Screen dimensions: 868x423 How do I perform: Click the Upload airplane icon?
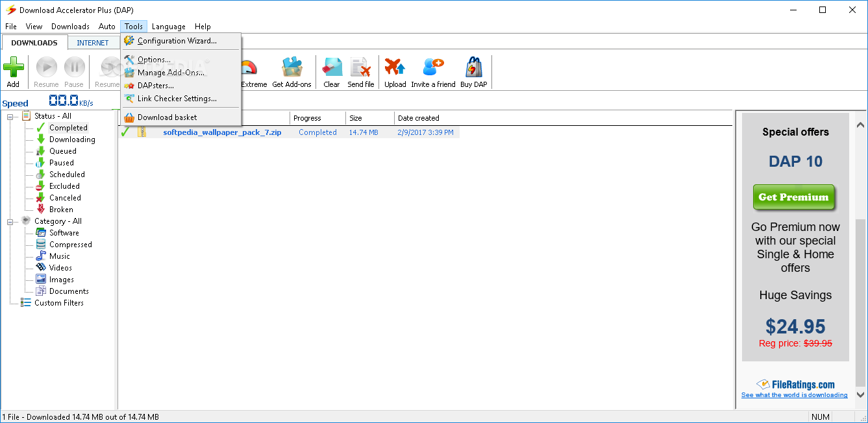point(395,67)
